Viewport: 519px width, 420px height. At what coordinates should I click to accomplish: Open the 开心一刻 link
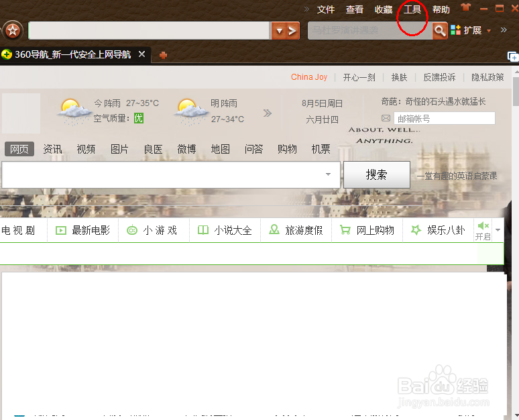pyautogui.click(x=359, y=78)
